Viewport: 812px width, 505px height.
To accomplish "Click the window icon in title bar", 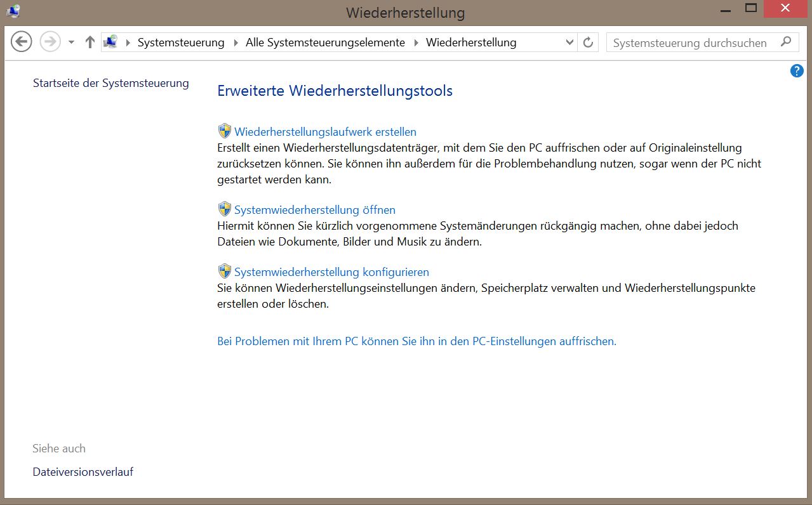I will point(13,11).
